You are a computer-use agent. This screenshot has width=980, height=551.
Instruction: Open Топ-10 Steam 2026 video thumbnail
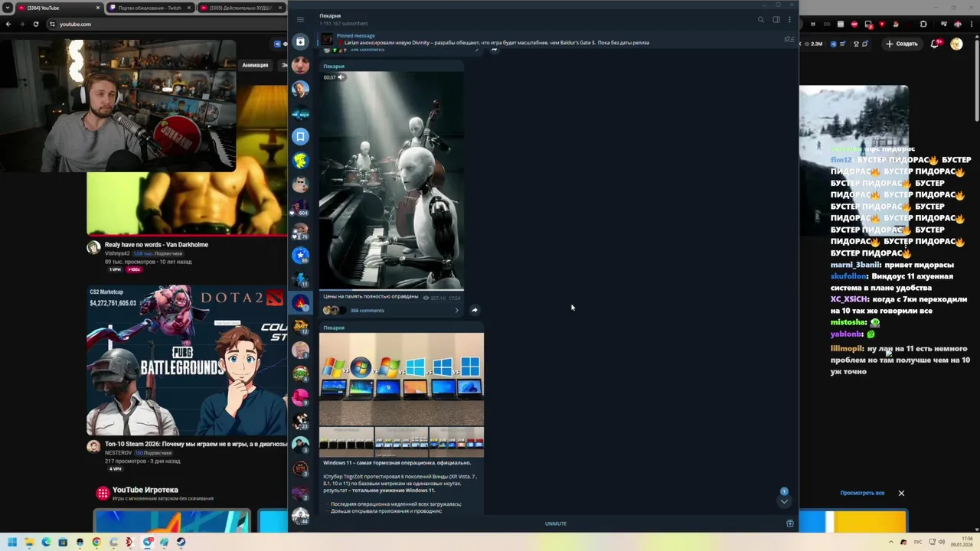pyautogui.click(x=187, y=360)
